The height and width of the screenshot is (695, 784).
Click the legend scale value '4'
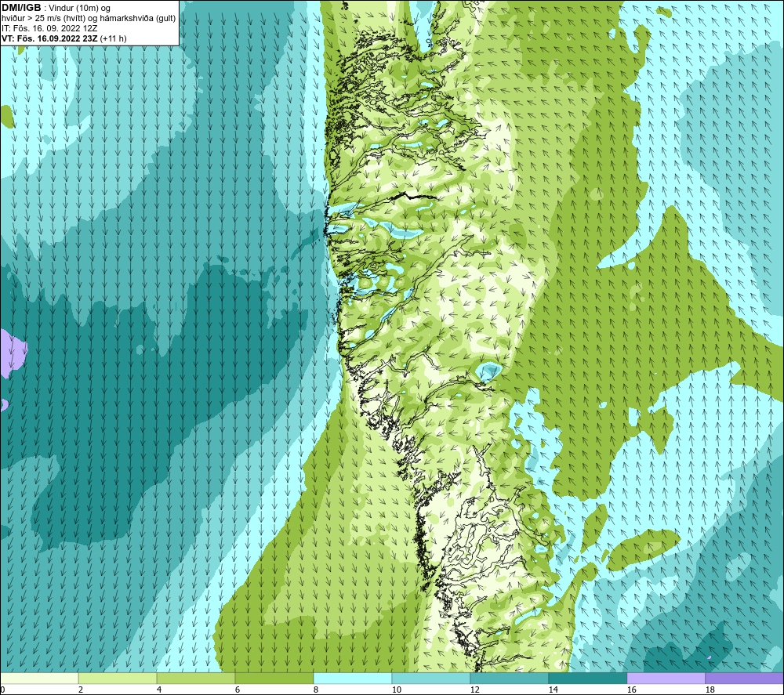coord(158,690)
